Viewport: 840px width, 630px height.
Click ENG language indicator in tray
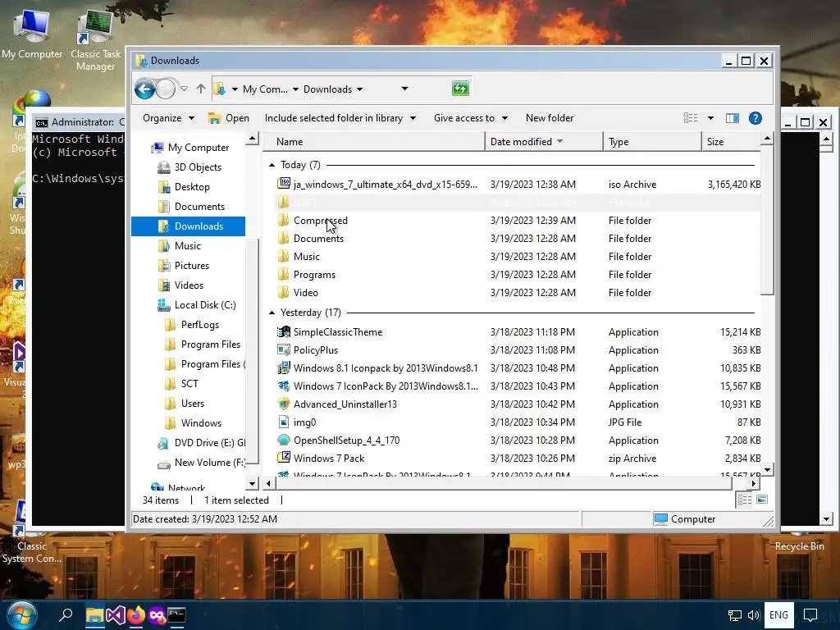[779, 615]
